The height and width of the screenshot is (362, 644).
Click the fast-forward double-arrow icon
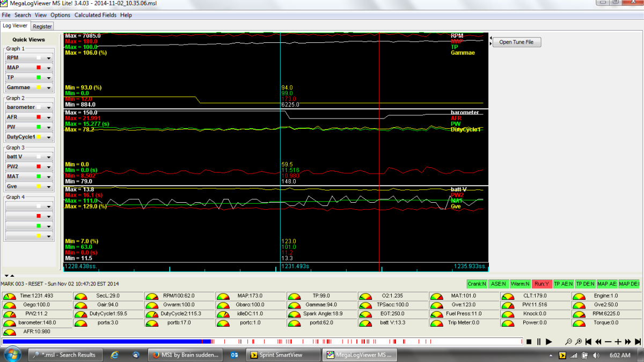coord(628,342)
